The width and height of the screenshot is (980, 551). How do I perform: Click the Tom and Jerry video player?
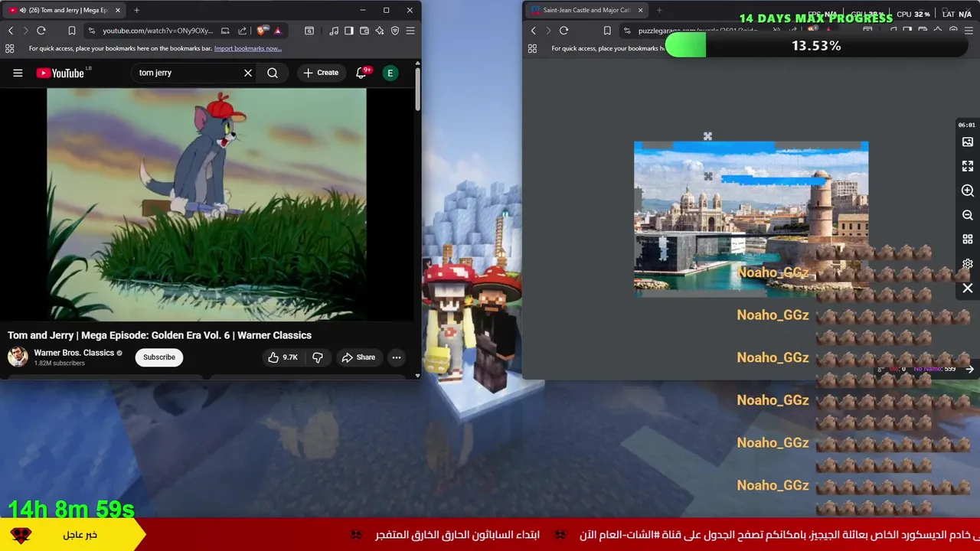click(x=207, y=204)
